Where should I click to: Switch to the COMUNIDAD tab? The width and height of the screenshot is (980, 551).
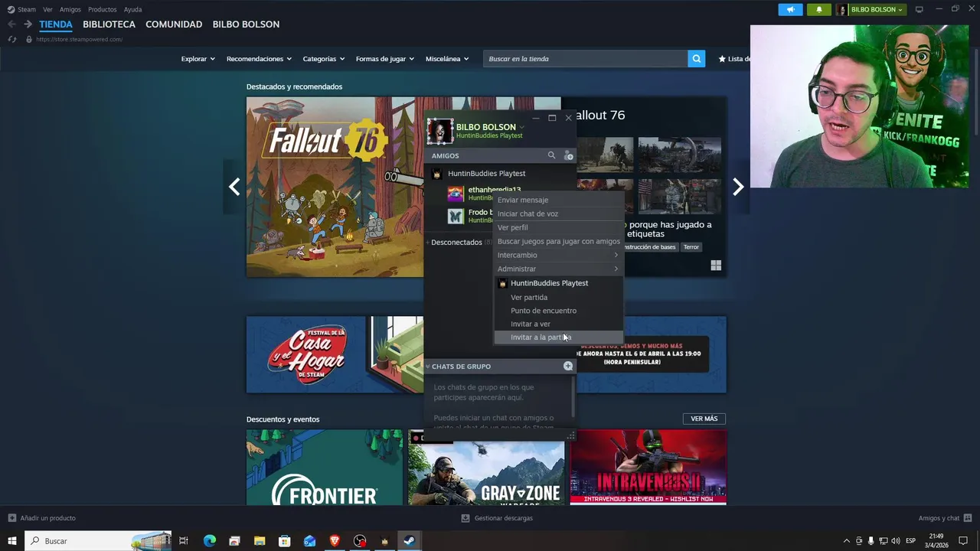click(174, 24)
